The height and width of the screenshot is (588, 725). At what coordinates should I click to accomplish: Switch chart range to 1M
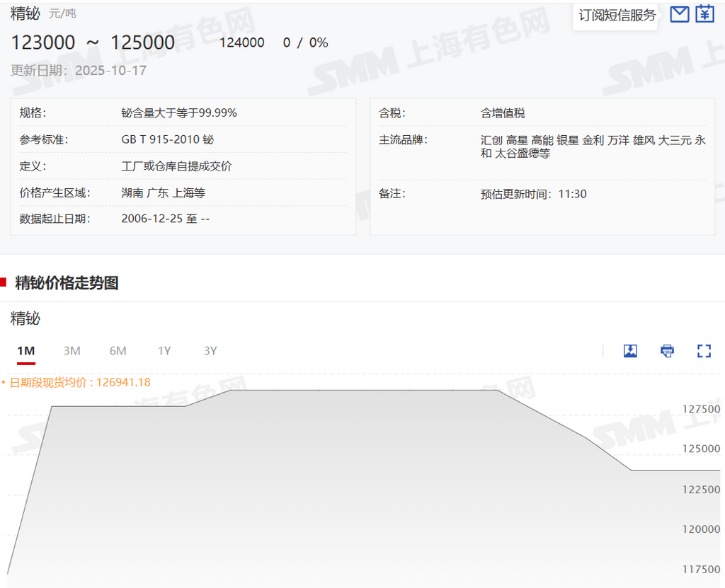[26, 351]
